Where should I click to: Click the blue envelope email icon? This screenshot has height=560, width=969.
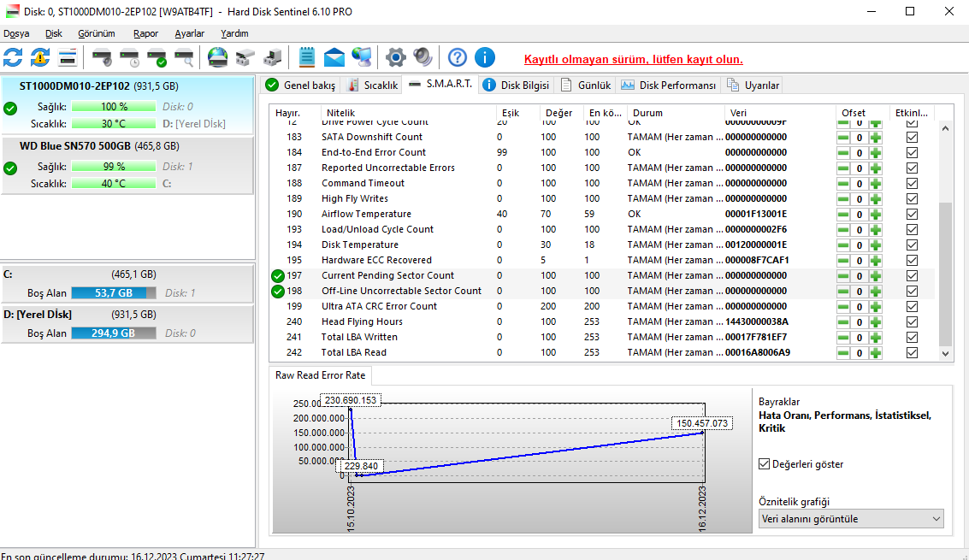click(334, 57)
